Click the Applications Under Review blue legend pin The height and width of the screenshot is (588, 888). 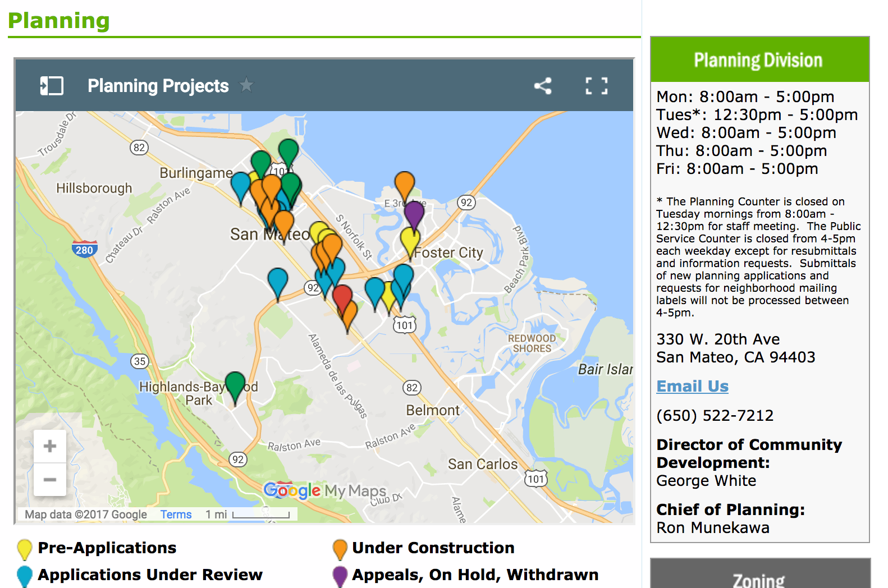click(x=25, y=576)
